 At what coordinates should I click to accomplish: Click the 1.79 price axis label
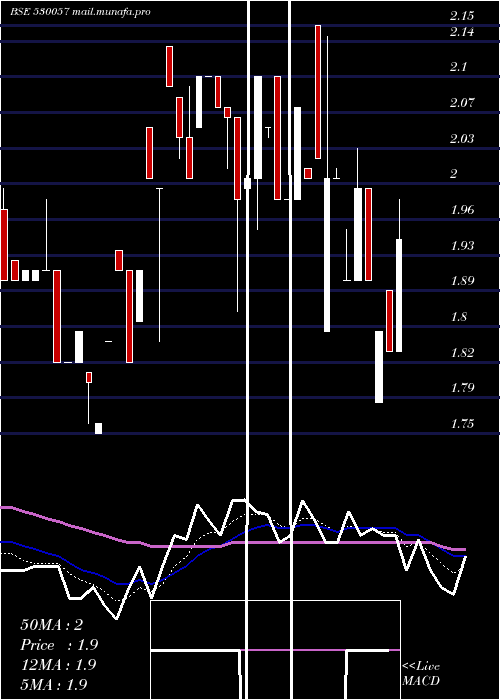click(x=462, y=387)
